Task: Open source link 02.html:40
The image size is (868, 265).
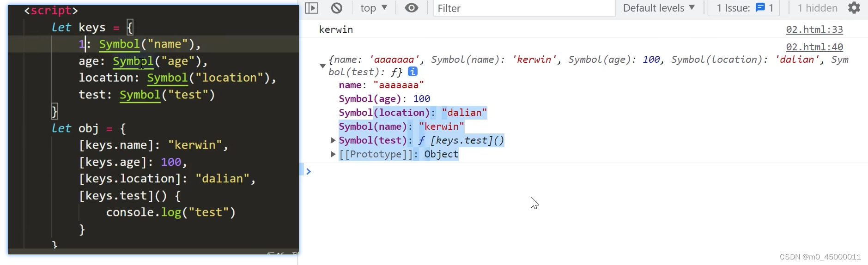Action: (814, 47)
